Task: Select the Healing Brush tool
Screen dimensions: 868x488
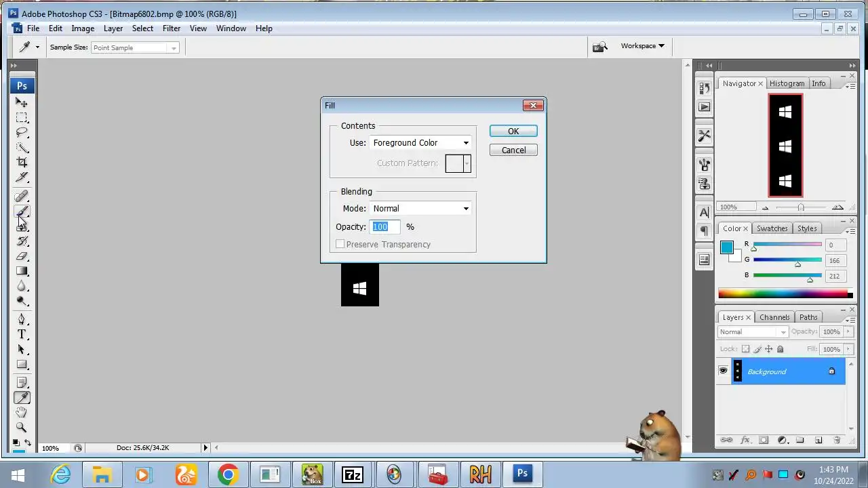Action: tap(22, 197)
